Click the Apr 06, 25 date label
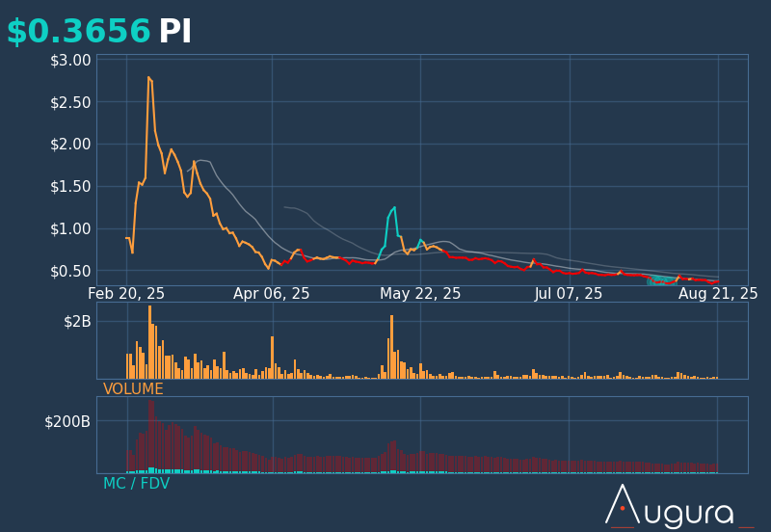The width and height of the screenshot is (771, 532). 272,294
